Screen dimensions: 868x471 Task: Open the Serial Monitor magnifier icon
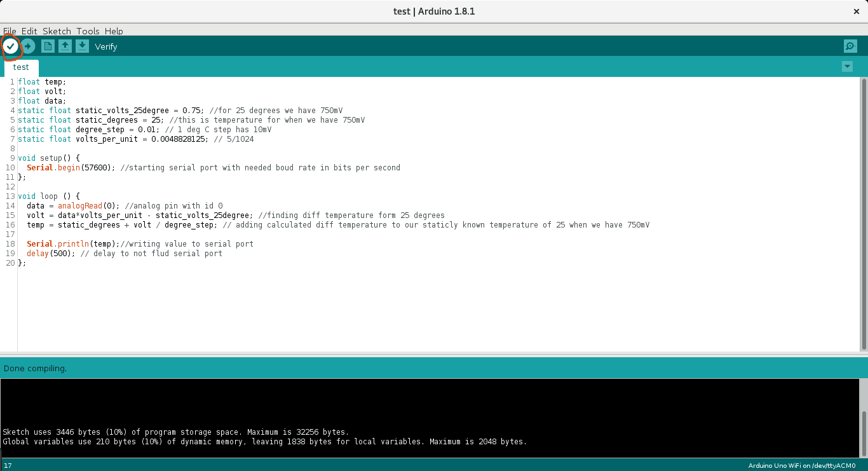850,46
